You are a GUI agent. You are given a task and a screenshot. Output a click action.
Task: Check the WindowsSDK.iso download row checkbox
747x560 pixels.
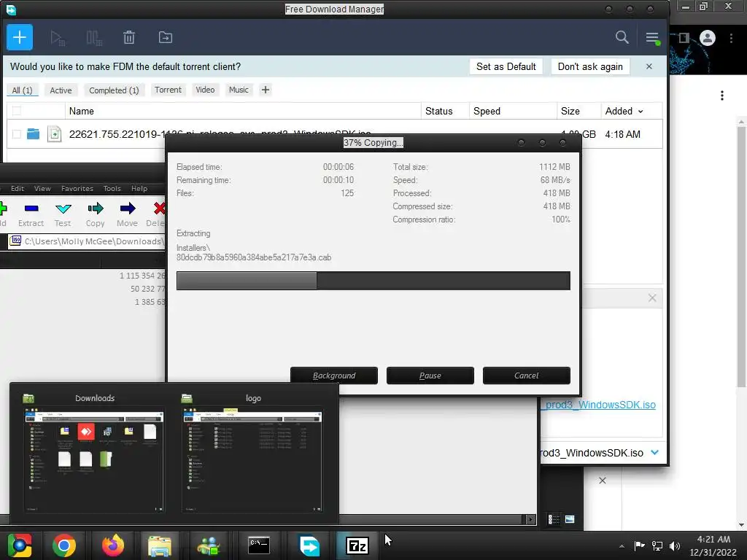click(17, 134)
